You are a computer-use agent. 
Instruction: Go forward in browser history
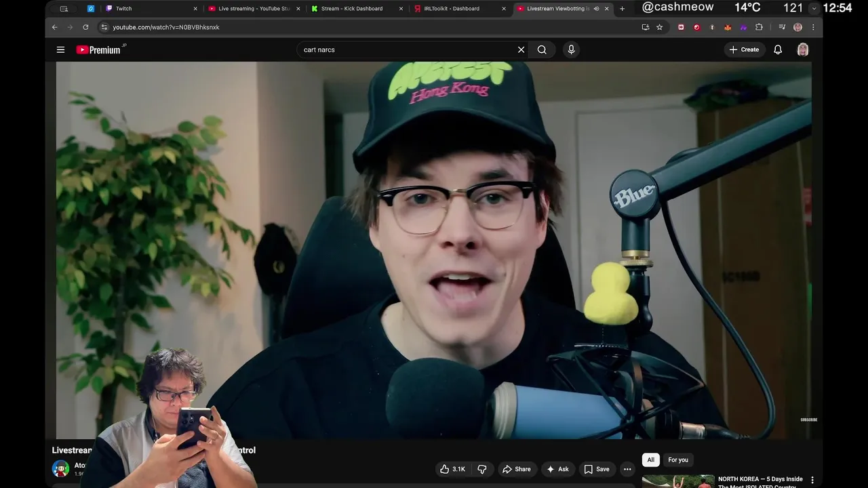70,27
